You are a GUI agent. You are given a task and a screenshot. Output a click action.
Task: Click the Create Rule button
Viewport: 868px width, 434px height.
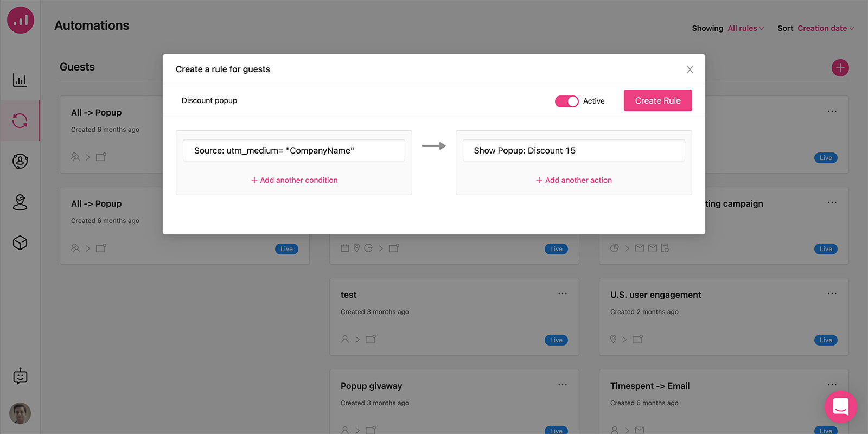click(658, 100)
